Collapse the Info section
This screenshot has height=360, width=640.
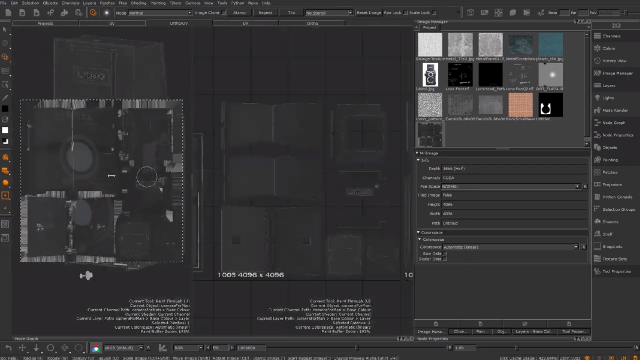(418, 160)
